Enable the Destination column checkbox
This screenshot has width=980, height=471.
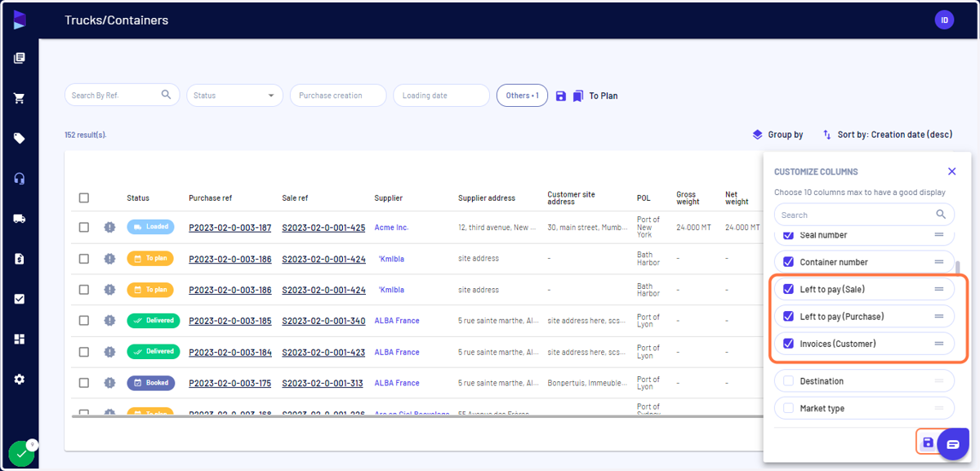[x=788, y=381]
